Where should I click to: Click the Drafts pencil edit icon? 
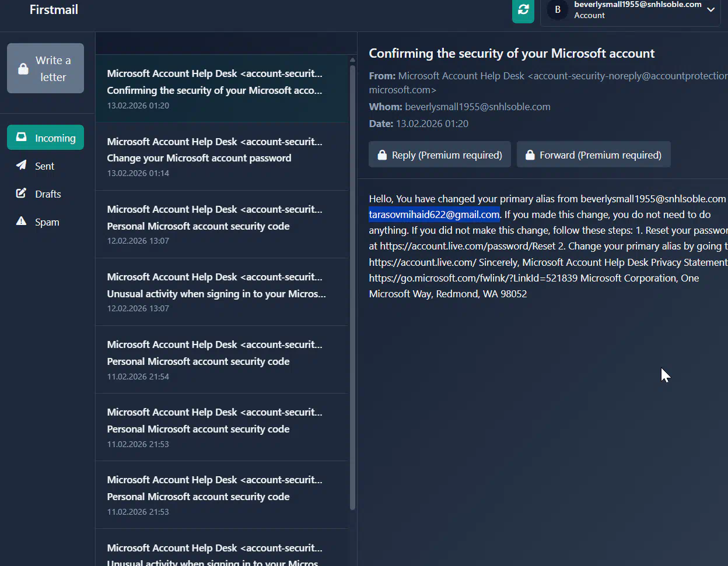(x=22, y=194)
